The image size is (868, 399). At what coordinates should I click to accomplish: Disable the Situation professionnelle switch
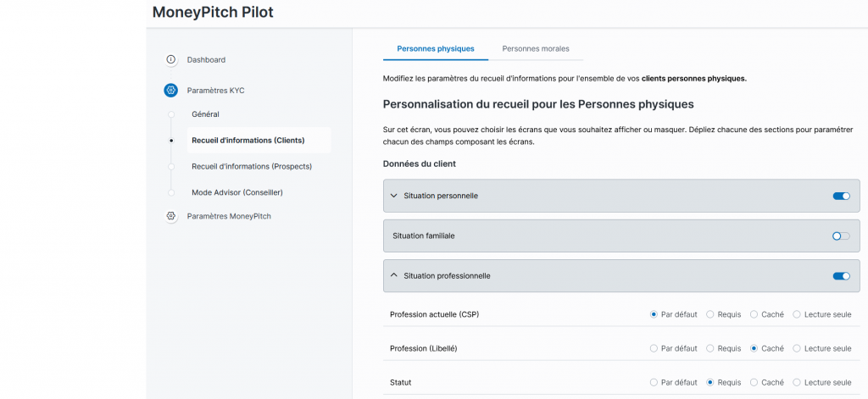pyautogui.click(x=841, y=275)
